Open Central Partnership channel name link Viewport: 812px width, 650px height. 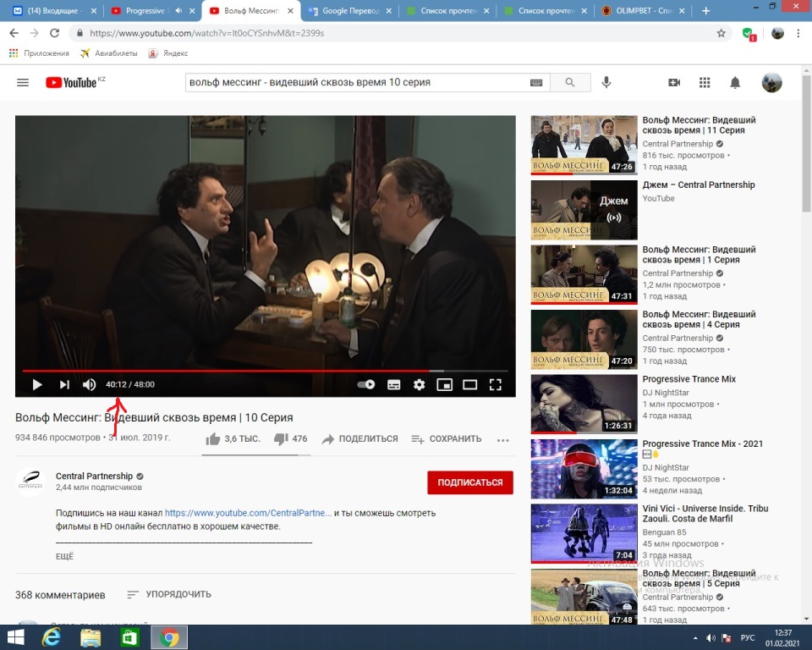pos(94,476)
